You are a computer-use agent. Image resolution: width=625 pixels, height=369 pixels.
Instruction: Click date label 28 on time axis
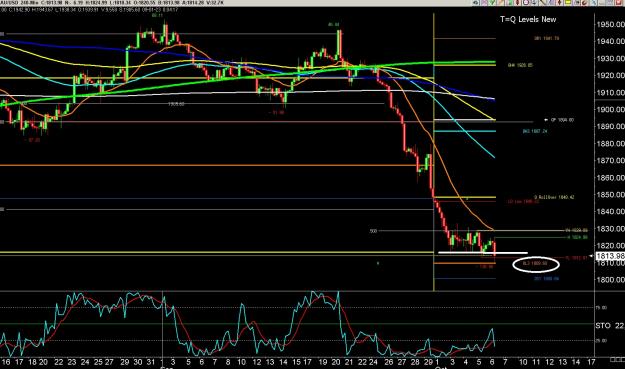[415, 362]
